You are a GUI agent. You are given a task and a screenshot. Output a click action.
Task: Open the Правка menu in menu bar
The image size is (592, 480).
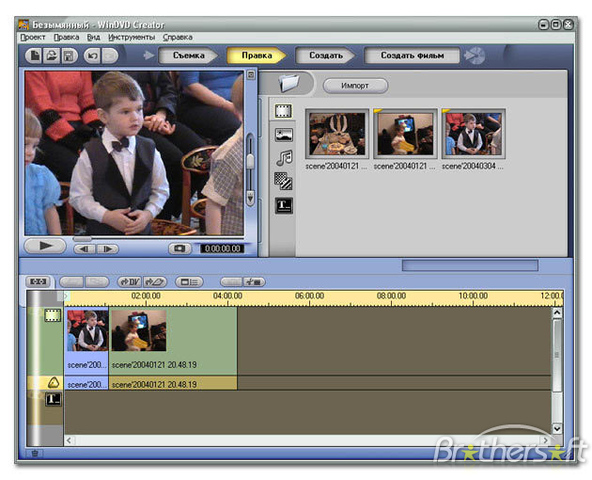tap(66, 37)
